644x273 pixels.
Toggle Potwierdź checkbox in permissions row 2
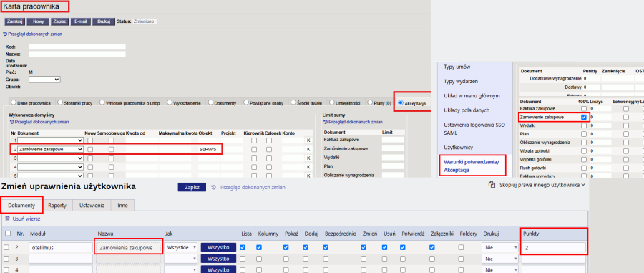coord(402,247)
